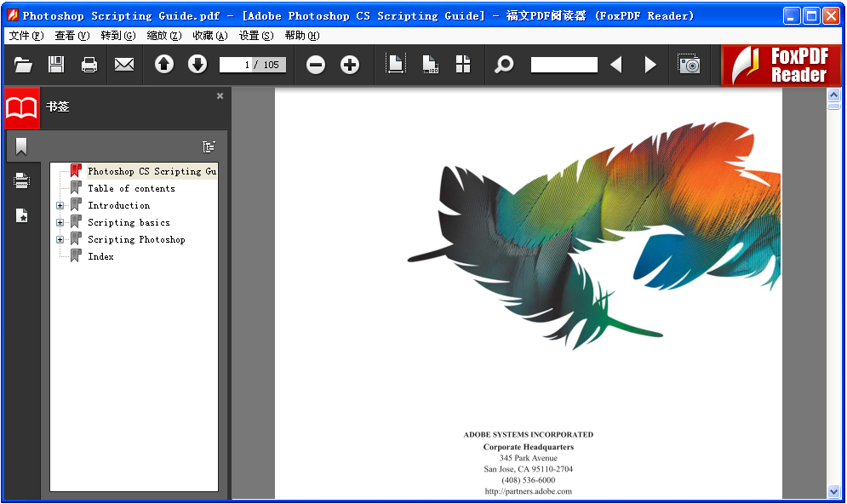Screen dimensions: 847x504
Task: Click the FoxPDF Reader logo
Action: [x=781, y=66]
